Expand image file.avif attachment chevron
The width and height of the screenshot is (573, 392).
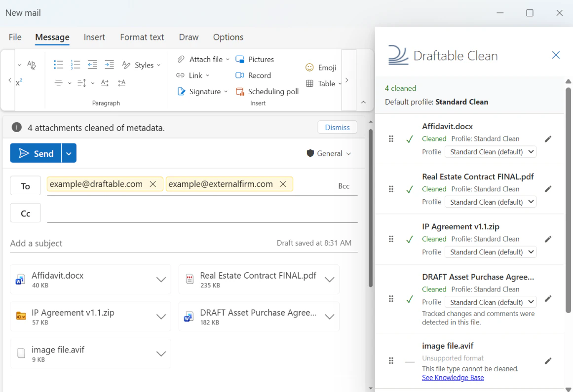[x=161, y=354]
